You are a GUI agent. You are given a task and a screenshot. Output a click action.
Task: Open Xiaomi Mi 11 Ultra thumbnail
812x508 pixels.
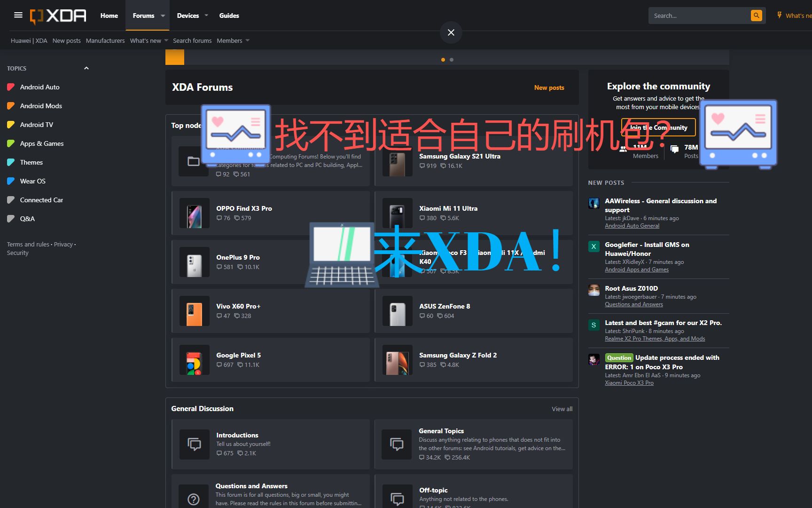[398, 213]
